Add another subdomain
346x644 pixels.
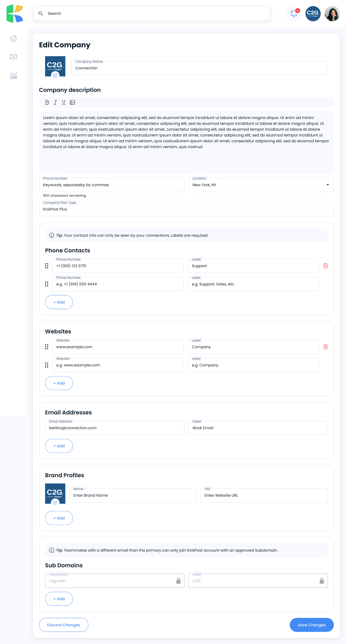coord(59,599)
